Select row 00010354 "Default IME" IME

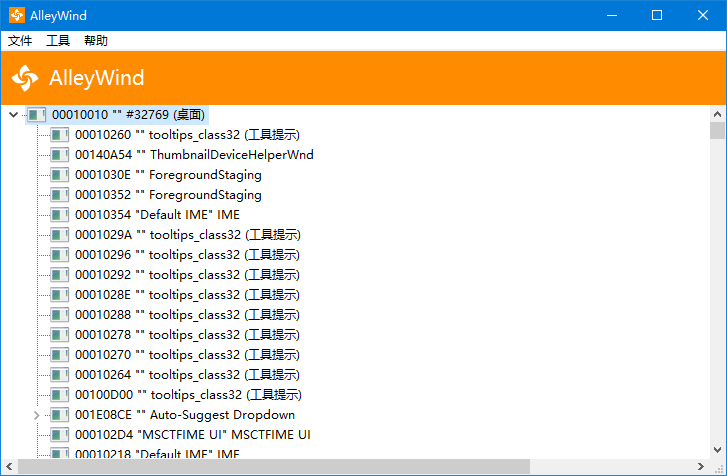click(x=158, y=215)
